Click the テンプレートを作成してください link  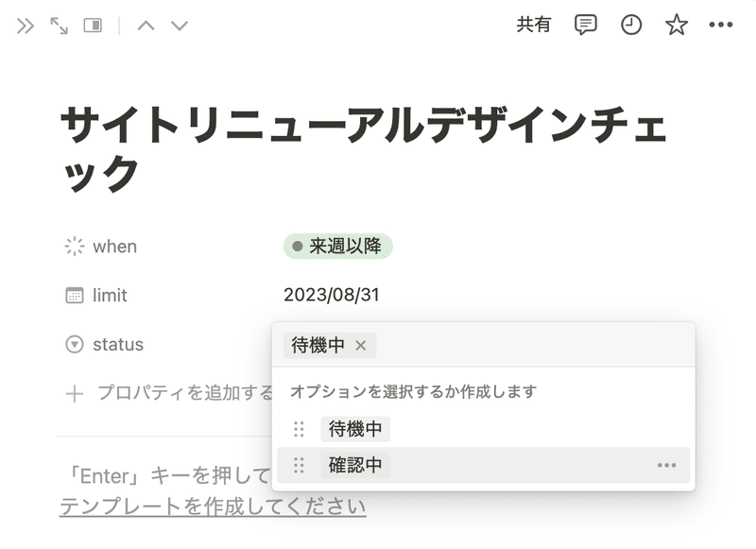click(x=213, y=506)
